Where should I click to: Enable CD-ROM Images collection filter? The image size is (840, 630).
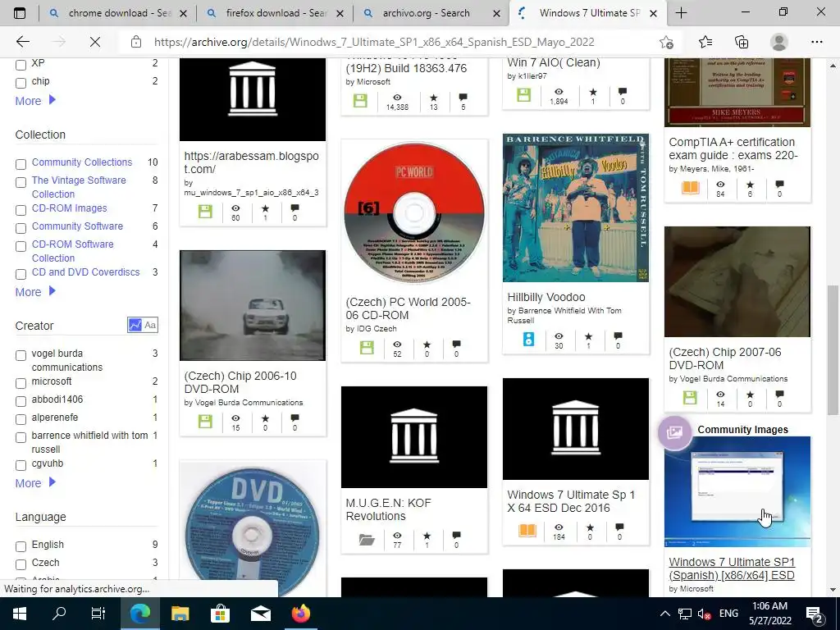pyautogui.click(x=21, y=210)
